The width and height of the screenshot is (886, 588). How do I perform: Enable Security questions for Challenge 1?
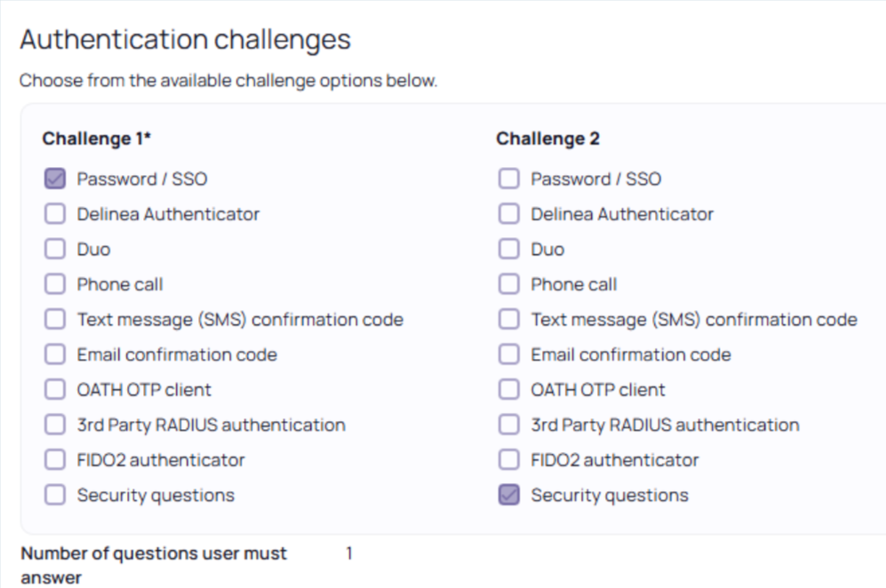coord(55,496)
